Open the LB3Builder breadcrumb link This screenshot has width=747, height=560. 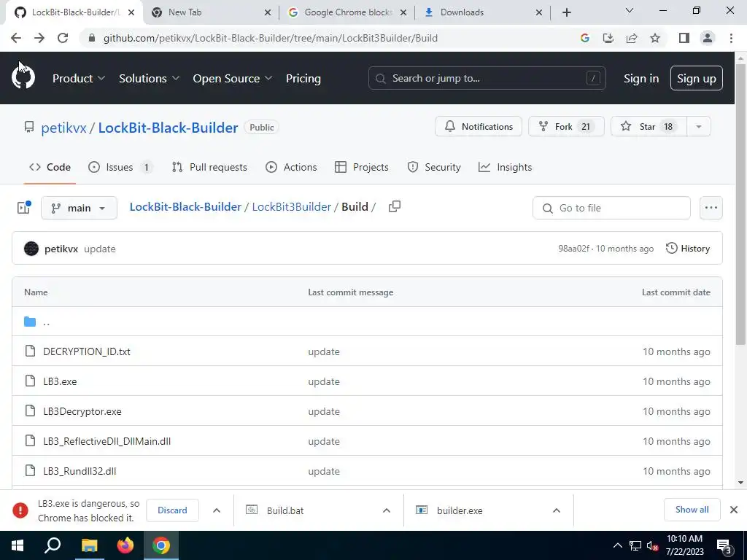292,206
